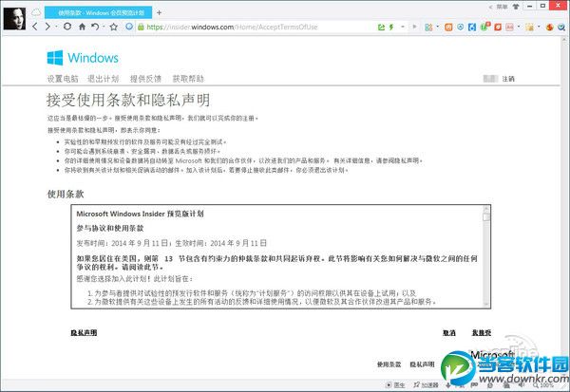Open dropdown beside yellow folder icon

point(539,27)
